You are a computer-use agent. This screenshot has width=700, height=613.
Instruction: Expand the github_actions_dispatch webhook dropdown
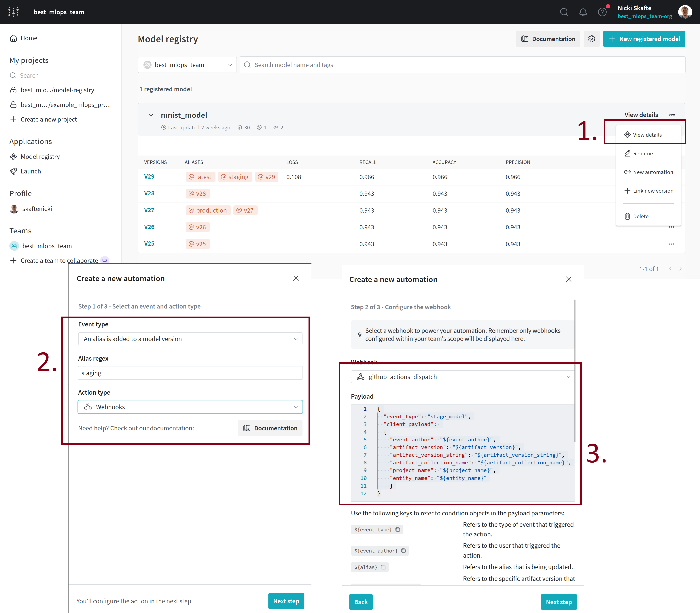click(x=462, y=377)
